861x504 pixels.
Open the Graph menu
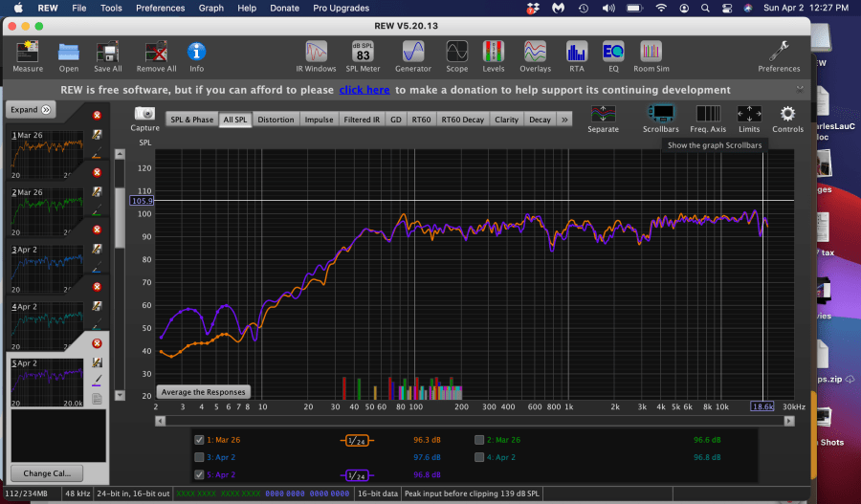click(210, 9)
